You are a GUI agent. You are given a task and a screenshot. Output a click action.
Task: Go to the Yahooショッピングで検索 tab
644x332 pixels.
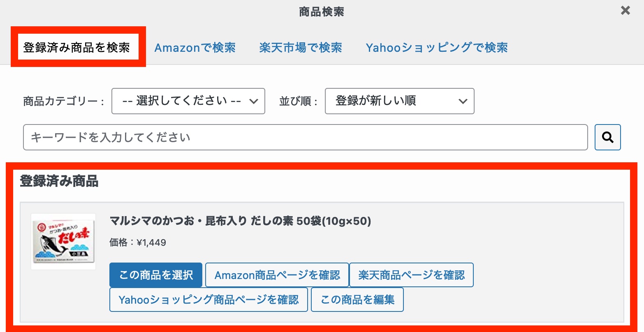coord(437,48)
